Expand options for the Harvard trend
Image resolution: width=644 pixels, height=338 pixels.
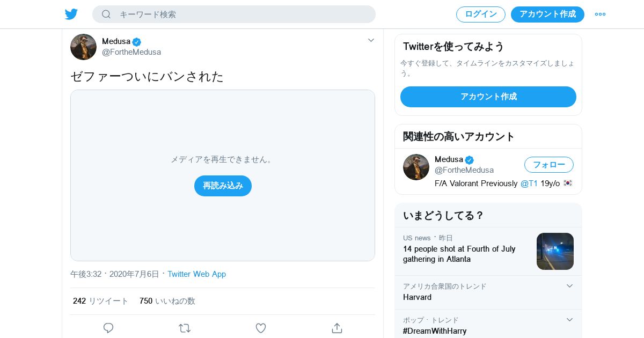tap(569, 286)
